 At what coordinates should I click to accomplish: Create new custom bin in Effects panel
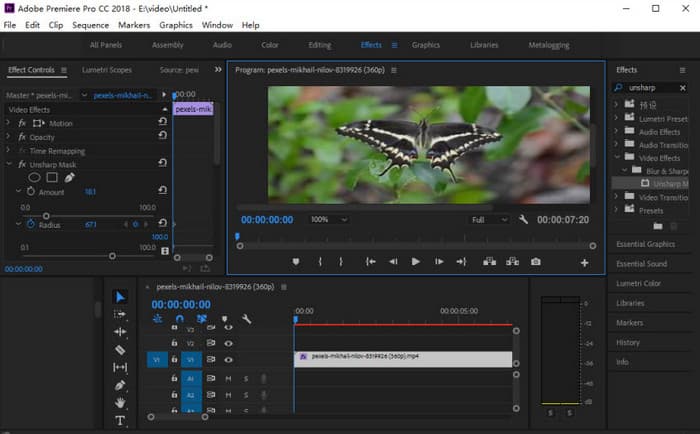coord(658,226)
